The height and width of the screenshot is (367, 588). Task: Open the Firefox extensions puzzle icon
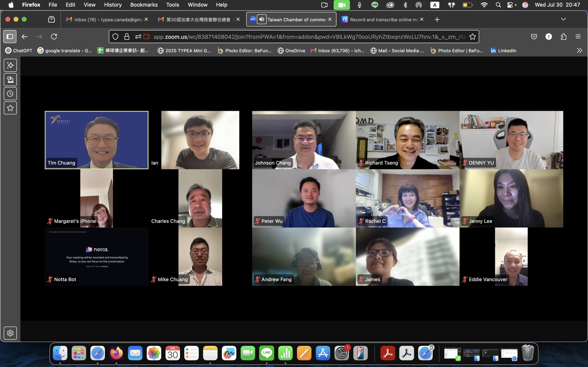click(x=563, y=36)
